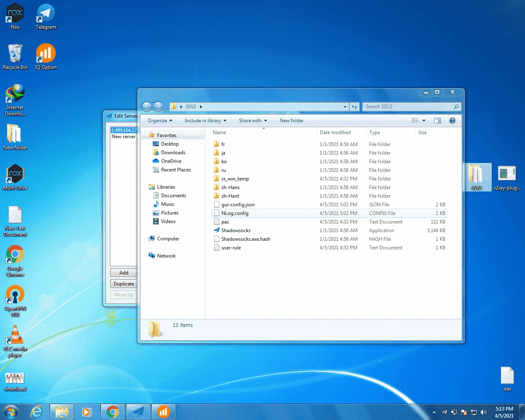Select the ss_win_temp folder
Image resolution: width=525 pixels, height=420 pixels.
(x=329, y=179)
